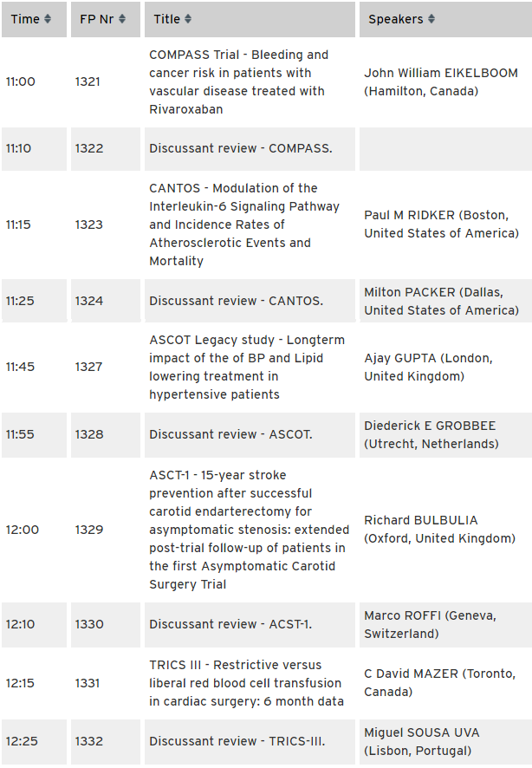Toggle Speakers column sort icon
Image resolution: width=532 pixels, height=768 pixels.
pyautogui.click(x=431, y=19)
